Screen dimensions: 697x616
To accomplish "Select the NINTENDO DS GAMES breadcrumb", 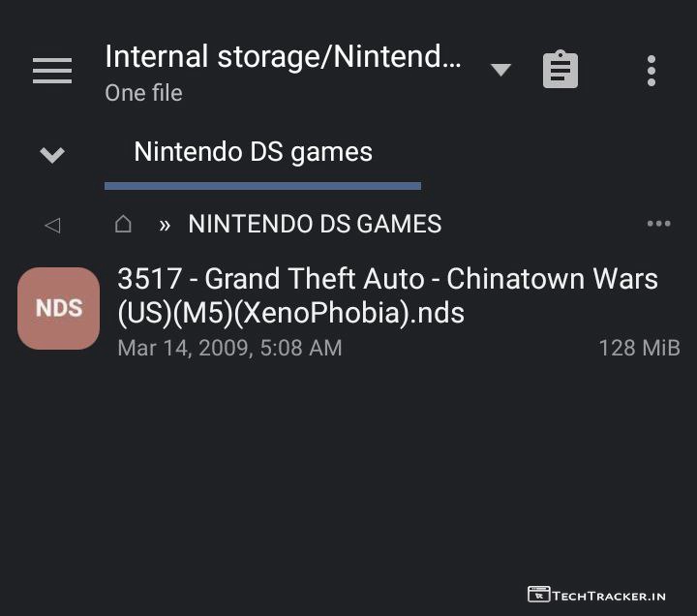I will tap(315, 225).
